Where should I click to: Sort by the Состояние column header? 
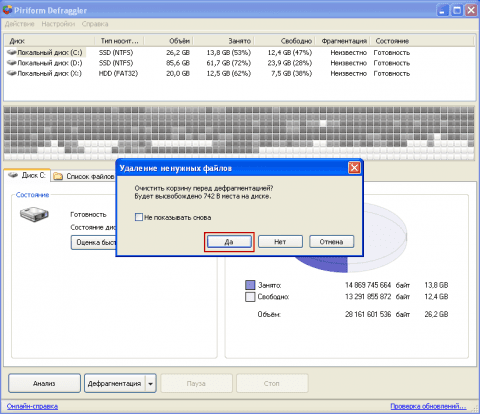(422, 41)
